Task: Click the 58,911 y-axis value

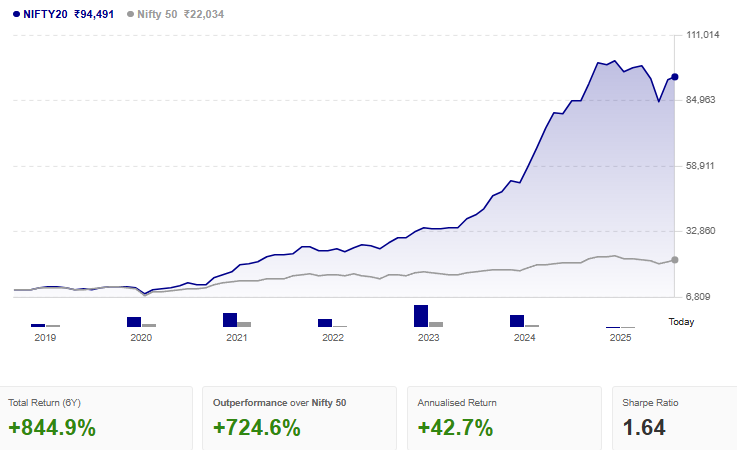Action: (x=700, y=166)
